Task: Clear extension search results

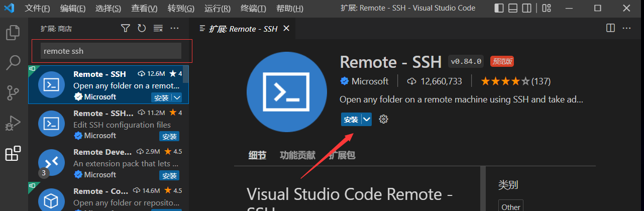Action: [158, 29]
